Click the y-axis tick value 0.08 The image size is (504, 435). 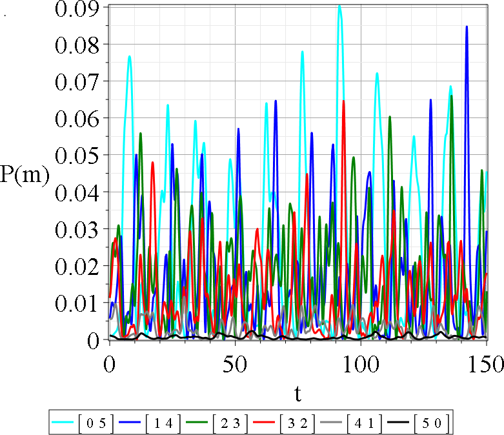coord(77,45)
